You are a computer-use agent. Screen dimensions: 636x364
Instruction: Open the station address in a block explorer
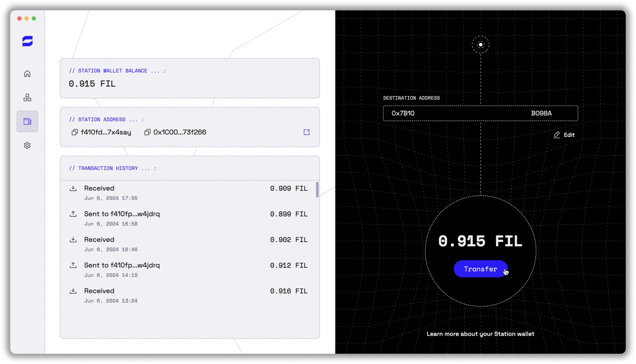coord(306,132)
